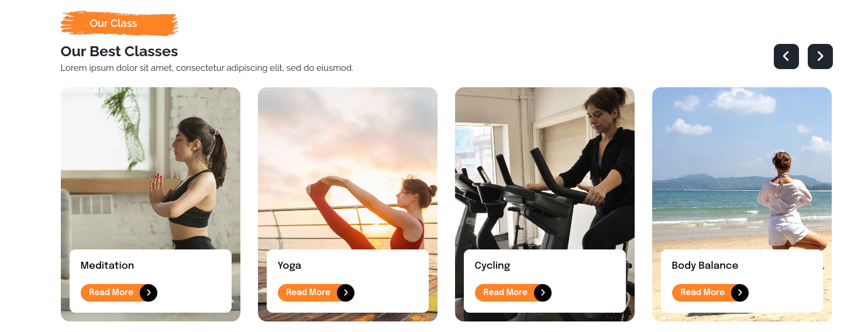The height and width of the screenshot is (332, 868).
Task: Click the black arrow circle on Body Balance card
Action: 740,293
